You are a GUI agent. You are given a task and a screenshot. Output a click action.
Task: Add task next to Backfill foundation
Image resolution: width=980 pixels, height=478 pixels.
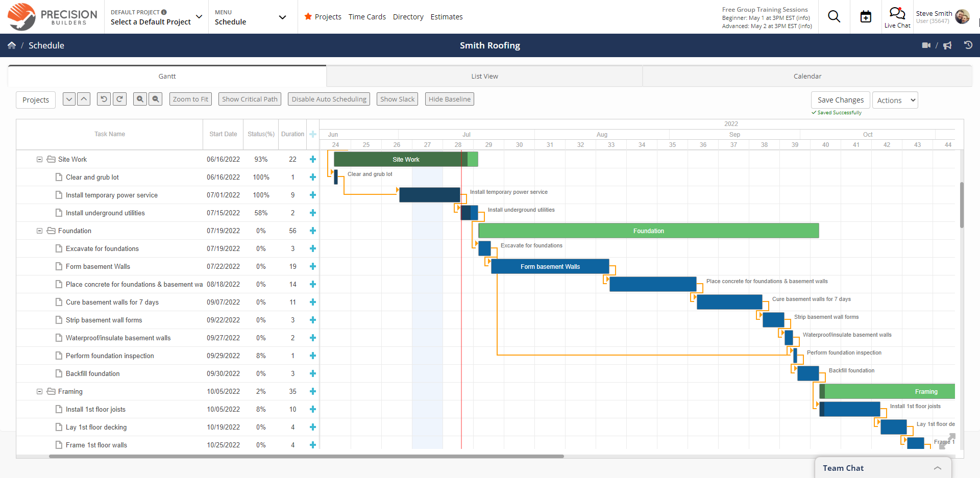tap(313, 373)
